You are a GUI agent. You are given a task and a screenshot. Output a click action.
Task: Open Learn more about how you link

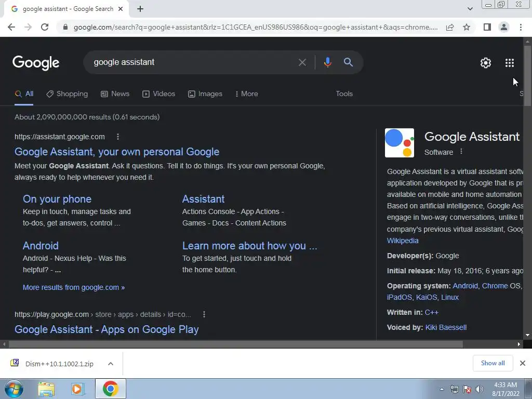tap(249, 246)
